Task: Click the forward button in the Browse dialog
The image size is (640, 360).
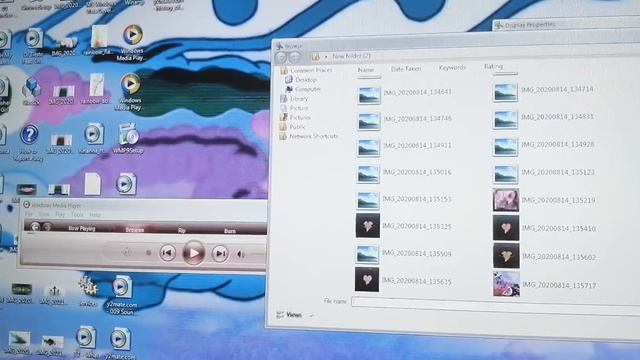Action: 295,57
